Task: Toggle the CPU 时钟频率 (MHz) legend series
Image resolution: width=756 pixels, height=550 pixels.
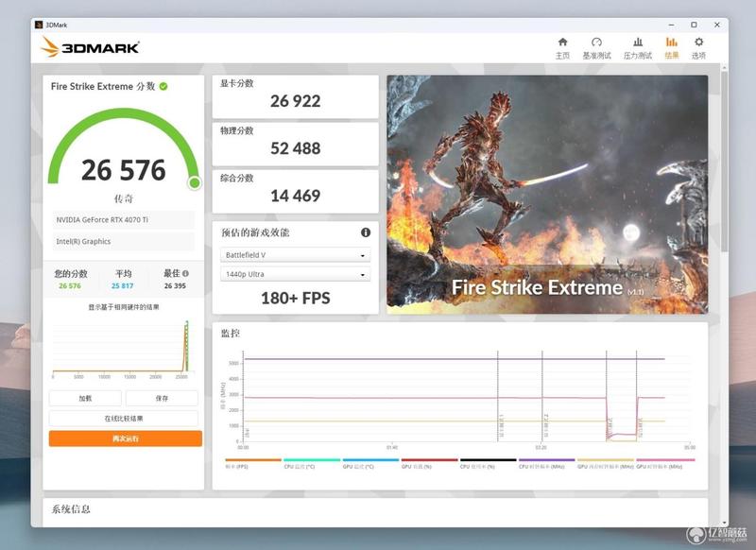Action: point(547,464)
